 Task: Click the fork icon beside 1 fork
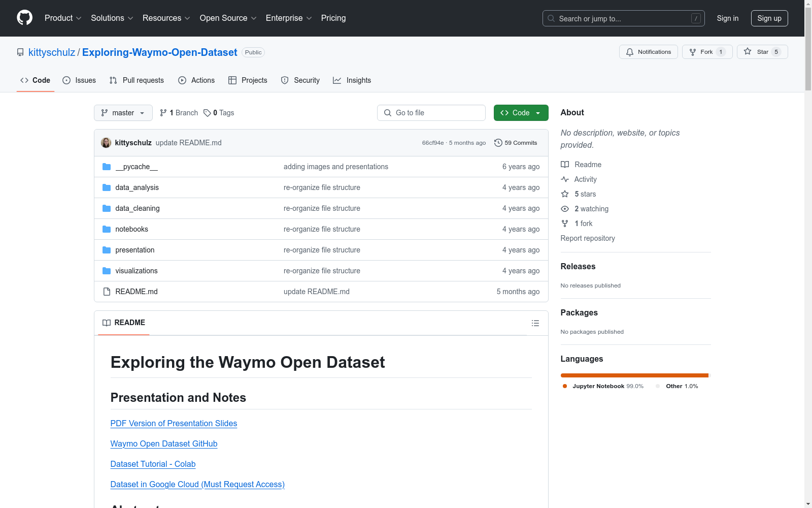pos(565,224)
